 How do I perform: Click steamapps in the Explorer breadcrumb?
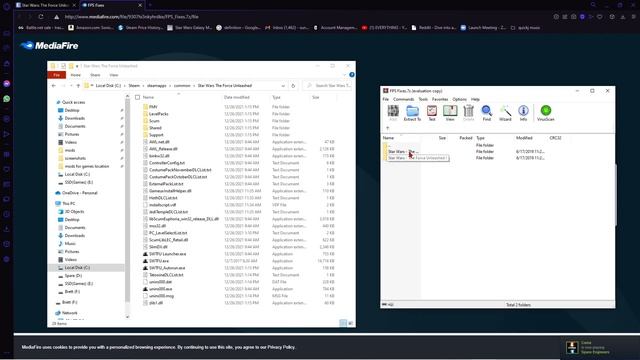(x=157, y=86)
